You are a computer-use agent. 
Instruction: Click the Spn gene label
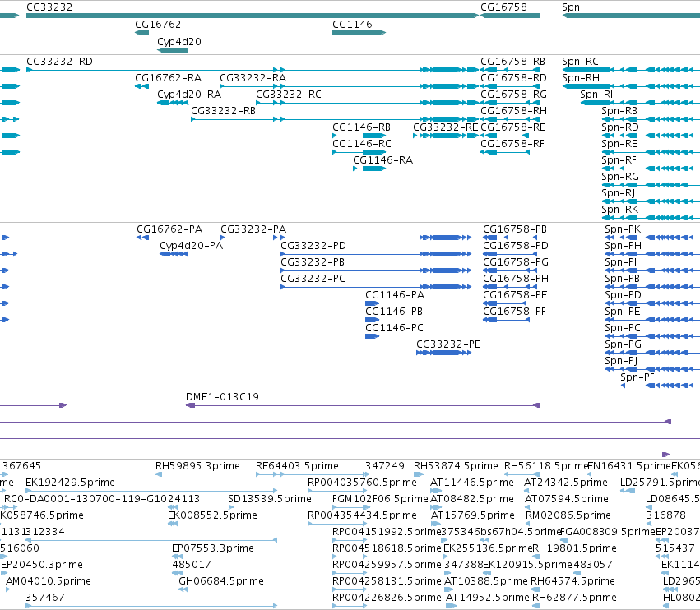coord(571,7)
